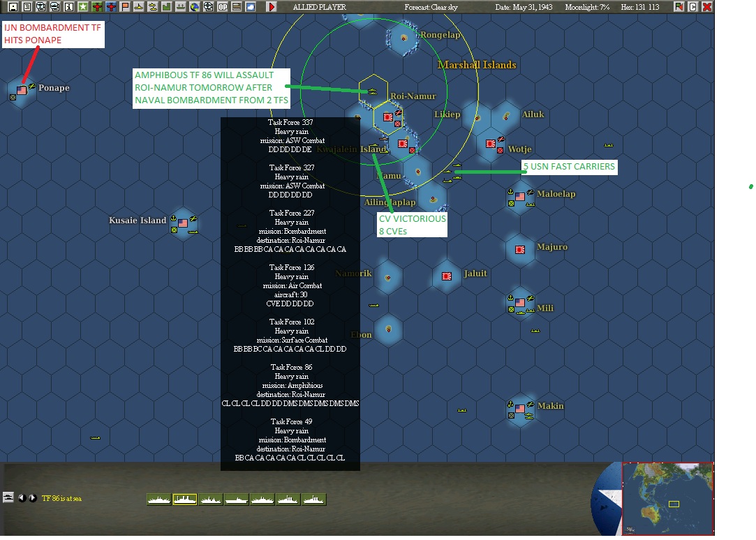Click the green flag with red arrow icon
This screenshot has height=540, width=756.
(679, 7)
